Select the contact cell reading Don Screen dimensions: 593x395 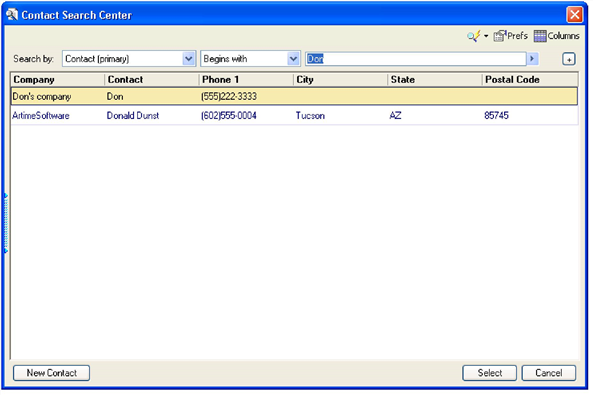[115, 96]
